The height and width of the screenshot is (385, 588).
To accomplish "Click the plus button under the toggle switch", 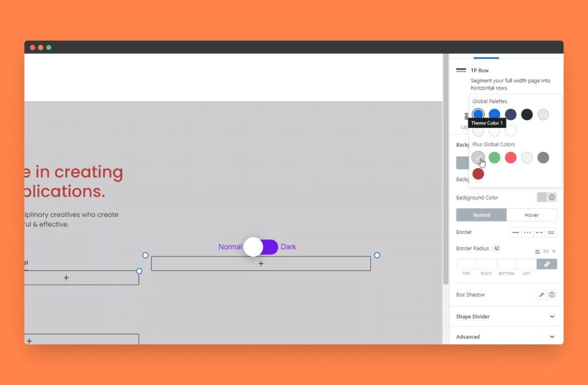I will (x=261, y=263).
